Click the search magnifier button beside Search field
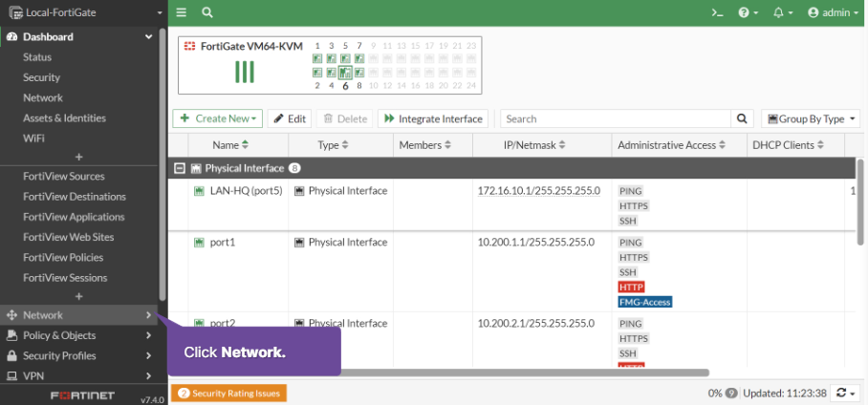Screen dimensions: 868x405 [742, 118]
